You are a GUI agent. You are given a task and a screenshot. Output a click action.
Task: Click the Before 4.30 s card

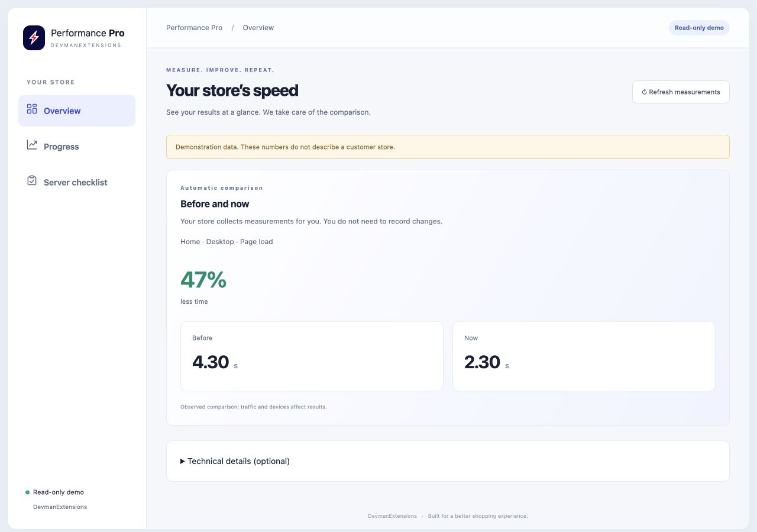click(x=312, y=356)
